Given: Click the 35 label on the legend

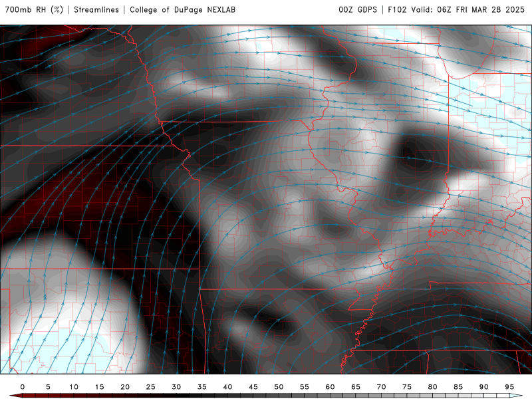Looking at the screenshot, I should [202, 387].
